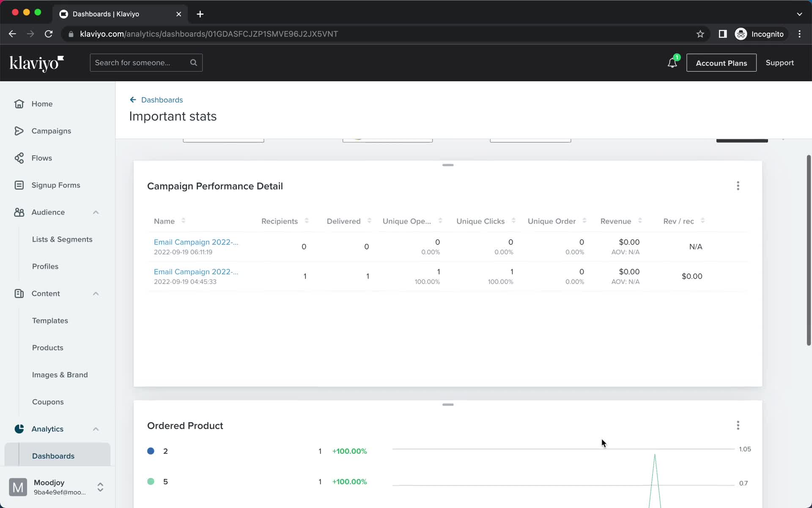Click the page vertical scrollbar

point(809,250)
